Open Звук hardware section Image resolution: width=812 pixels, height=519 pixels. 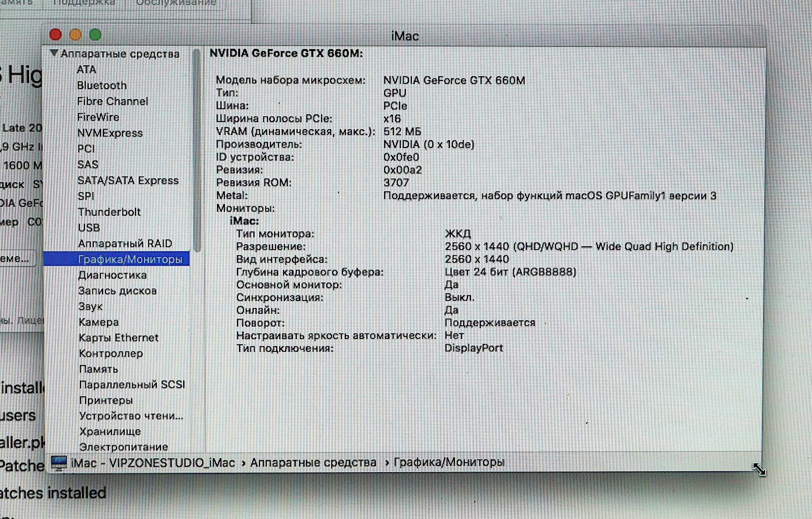pyautogui.click(x=91, y=306)
